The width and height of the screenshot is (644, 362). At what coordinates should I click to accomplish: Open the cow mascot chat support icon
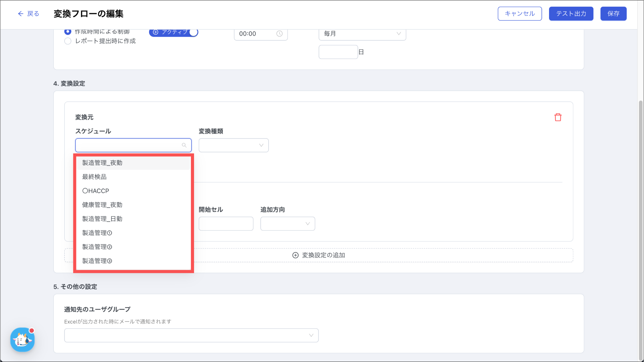pyautogui.click(x=22, y=340)
